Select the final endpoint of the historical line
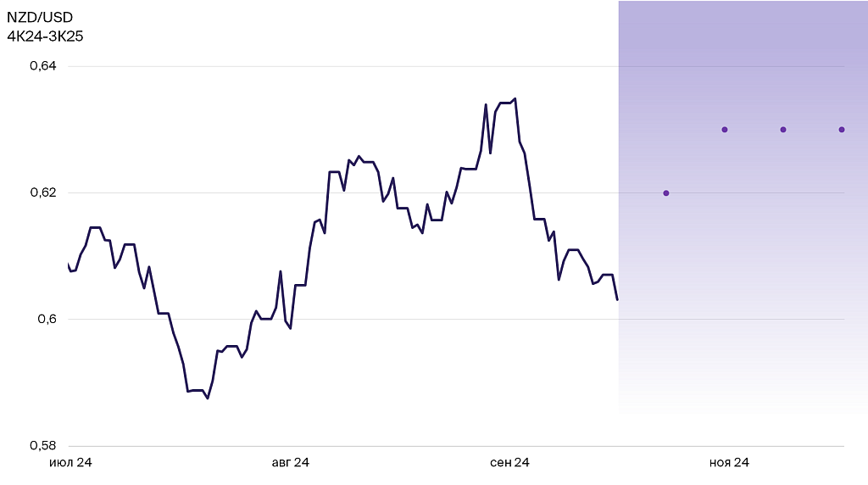Image resolution: width=868 pixels, height=485 pixels. tap(617, 299)
